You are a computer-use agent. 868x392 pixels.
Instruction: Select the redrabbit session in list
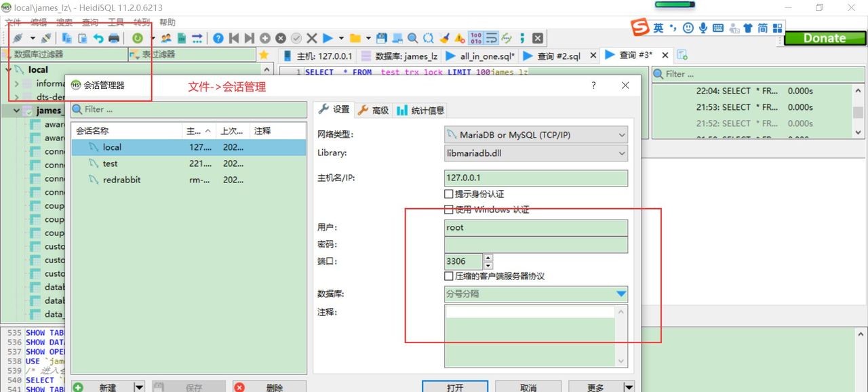(121, 180)
